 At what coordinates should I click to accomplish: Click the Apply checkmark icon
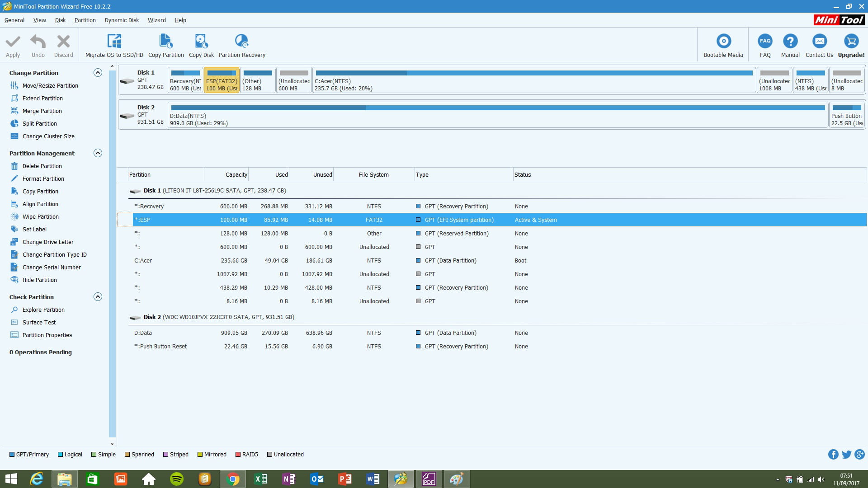tap(13, 42)
